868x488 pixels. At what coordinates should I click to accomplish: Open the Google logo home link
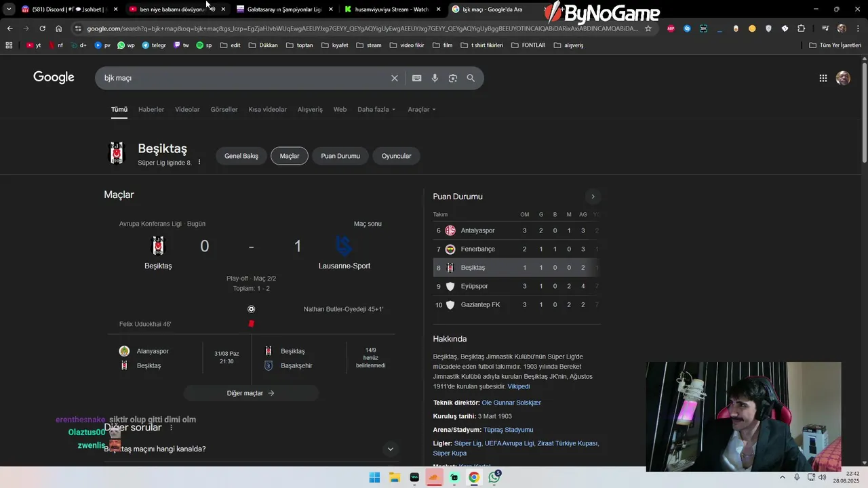pos(54,77)
